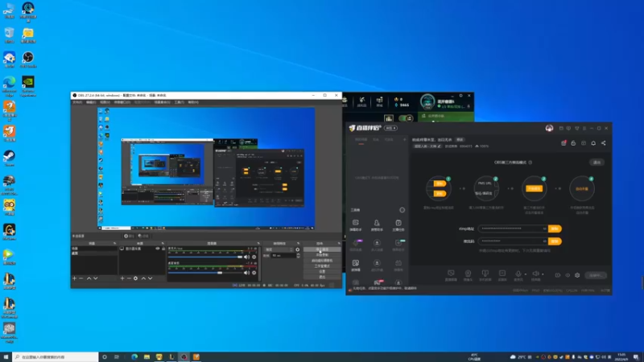Open scene transition type dropdown
The height and width of the screenshot is (362, 644).
tap(279, 249)
